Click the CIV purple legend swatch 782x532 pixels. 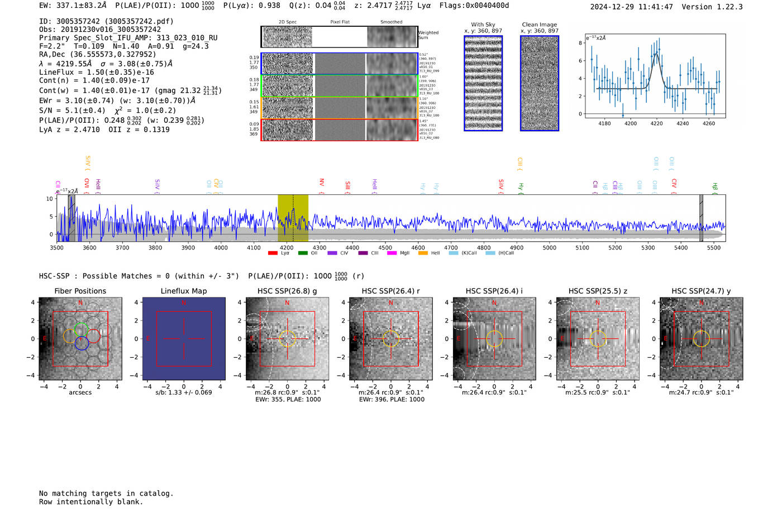[332, 253]
